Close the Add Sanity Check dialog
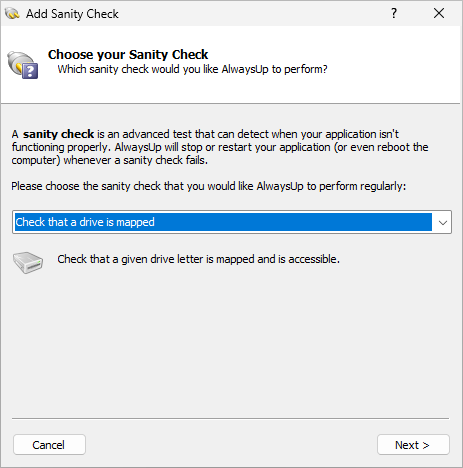This screenshot has width=463, height=468. [439, 13]
